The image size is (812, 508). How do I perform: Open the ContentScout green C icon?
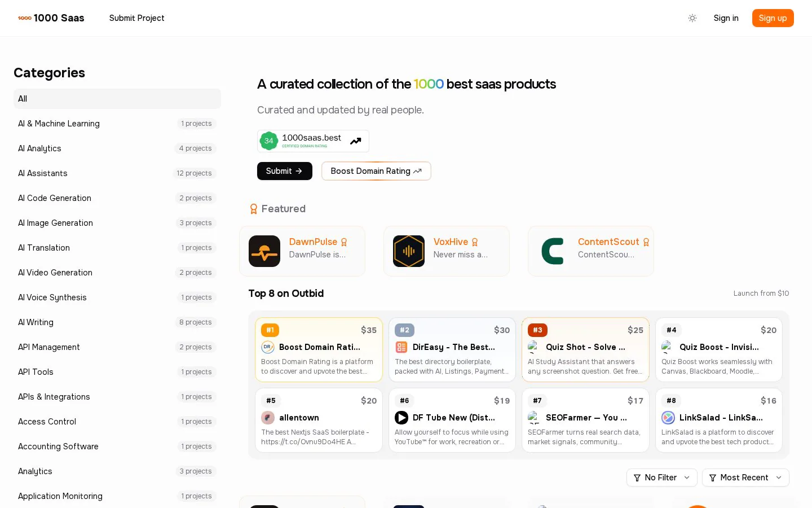(553, 251)
